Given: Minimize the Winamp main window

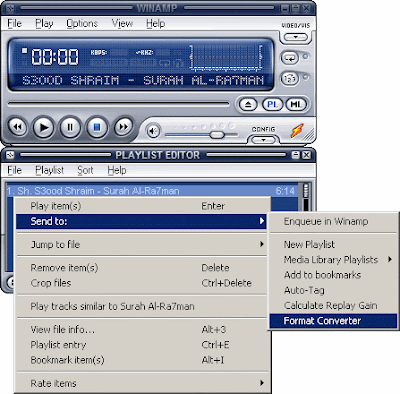Looking at the screenshot, I should [285, 8].
